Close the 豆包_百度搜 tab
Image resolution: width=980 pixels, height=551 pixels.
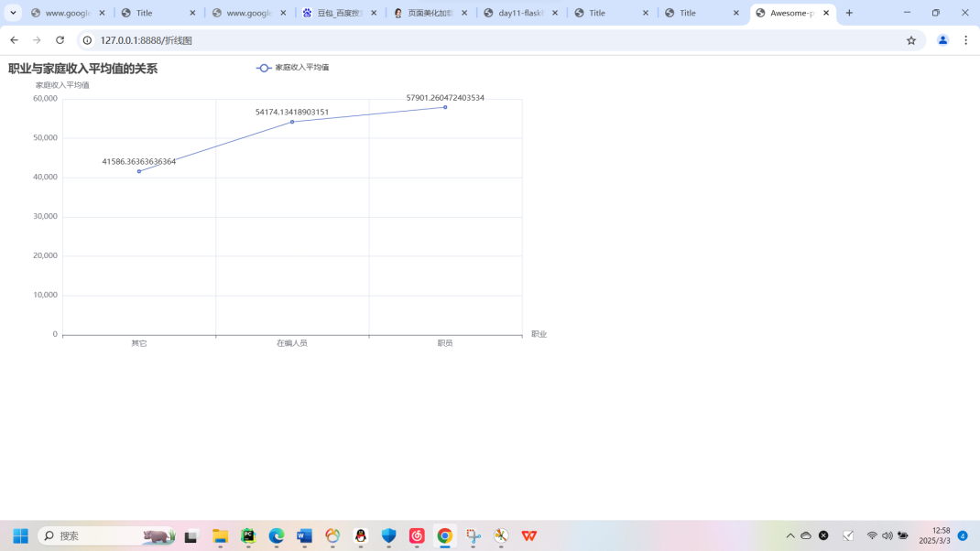coord(374,13)
